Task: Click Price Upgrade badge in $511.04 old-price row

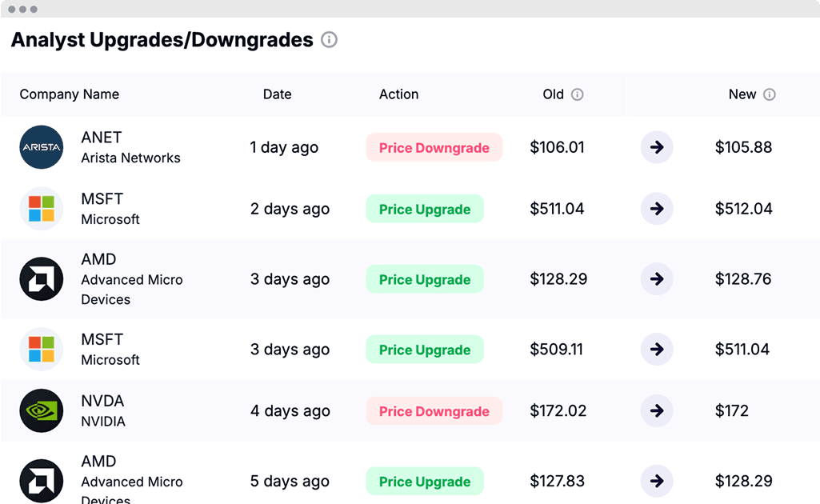Action: pyautogui.click(x=425, y=209)
